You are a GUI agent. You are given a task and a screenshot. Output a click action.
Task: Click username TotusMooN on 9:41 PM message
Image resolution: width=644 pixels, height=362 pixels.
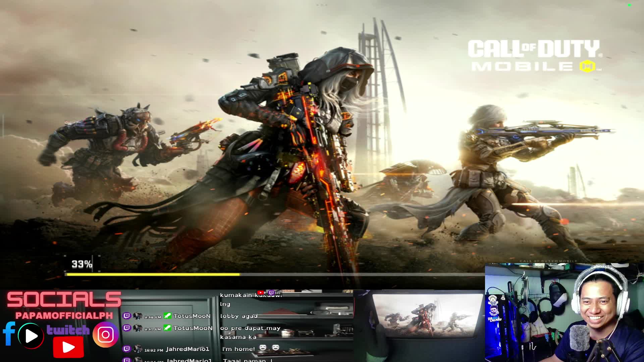[193, 328]
